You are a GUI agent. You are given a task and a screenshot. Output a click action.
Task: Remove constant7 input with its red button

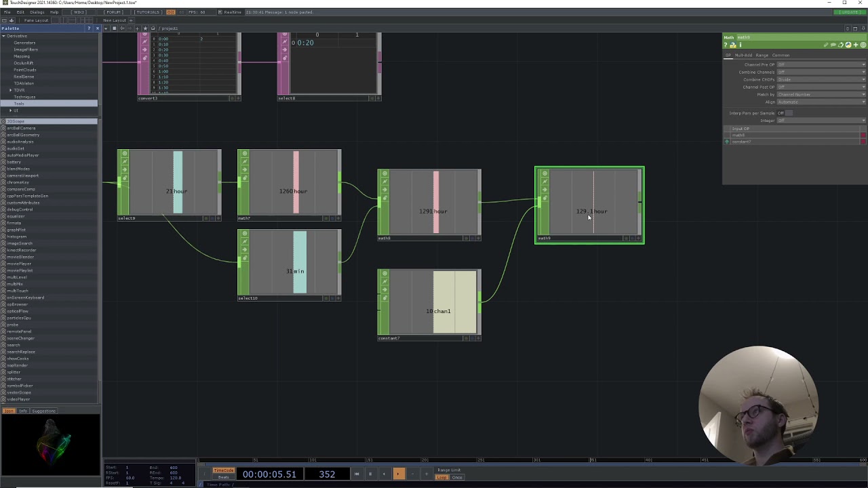coord(863,142)
